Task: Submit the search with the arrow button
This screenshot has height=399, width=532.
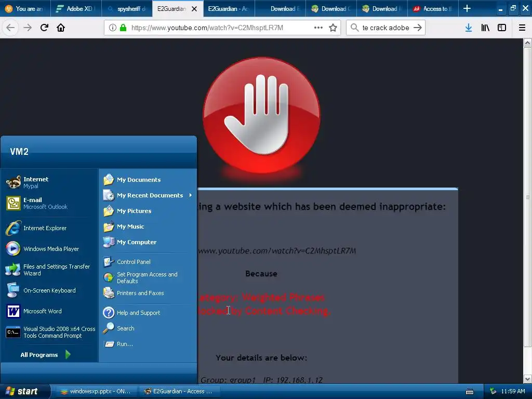Action: pos(418,28)
